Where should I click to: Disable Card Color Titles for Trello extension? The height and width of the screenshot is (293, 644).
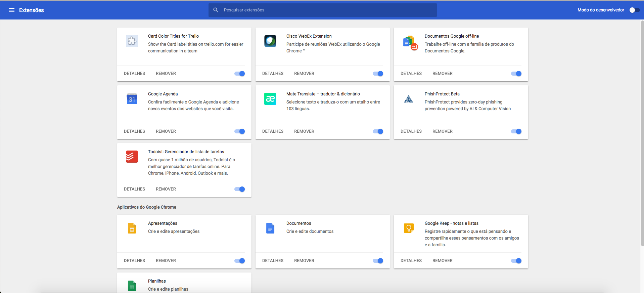[240, 74]
